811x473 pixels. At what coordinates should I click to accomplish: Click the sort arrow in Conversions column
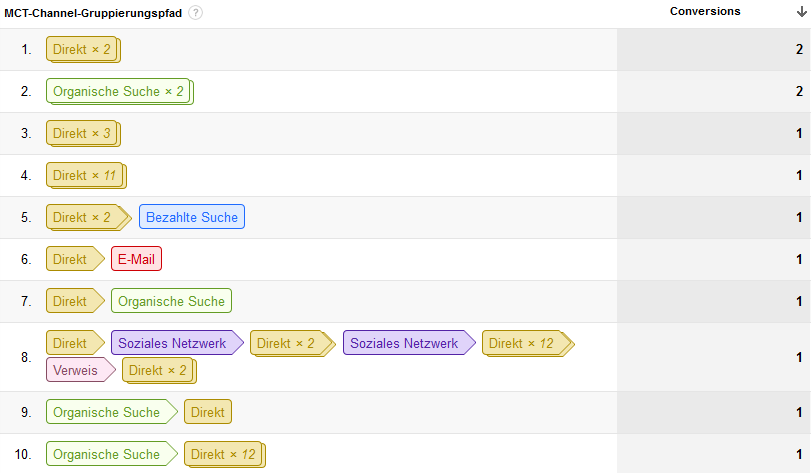point(801,12)
